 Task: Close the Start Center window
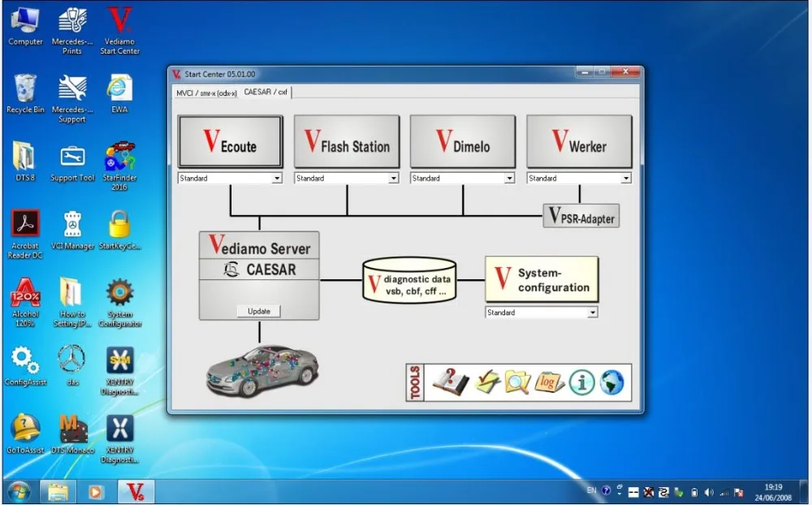point(625,72)
